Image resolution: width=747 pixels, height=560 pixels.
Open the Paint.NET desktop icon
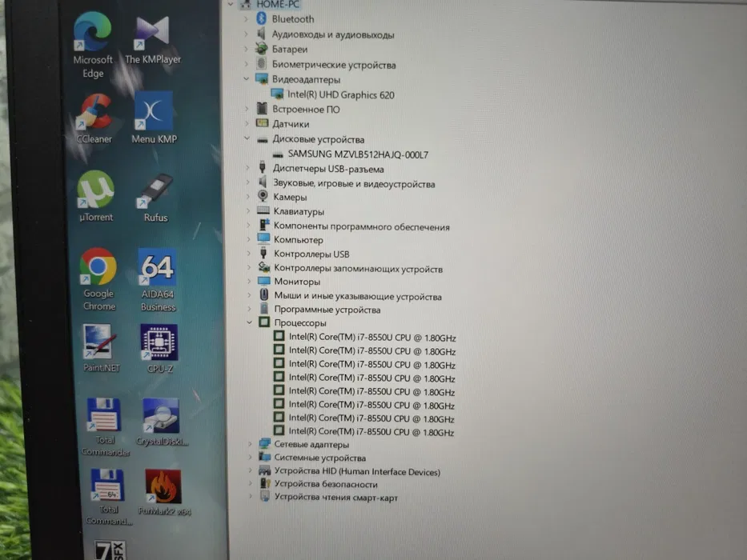(x=101, y=348)
